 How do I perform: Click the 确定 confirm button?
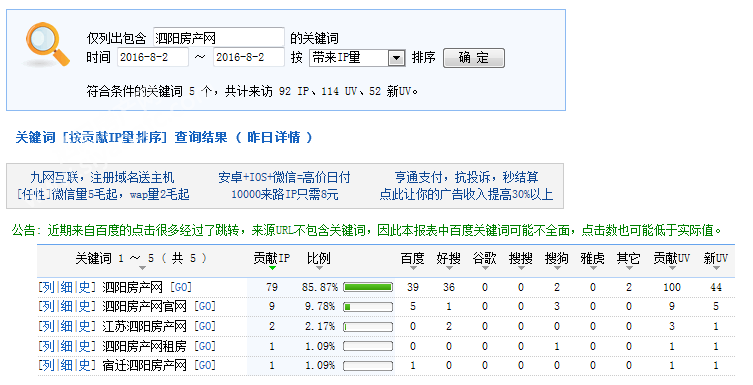(x=474, y=58)
